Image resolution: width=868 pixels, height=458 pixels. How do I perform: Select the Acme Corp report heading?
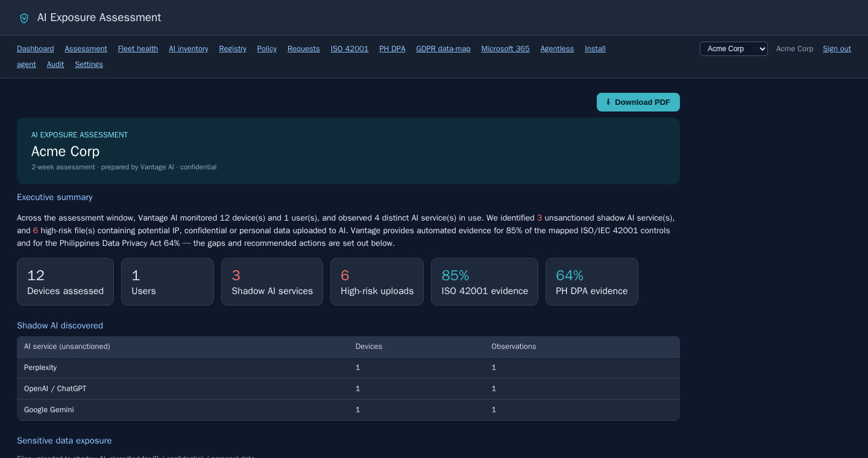point(65,151)
